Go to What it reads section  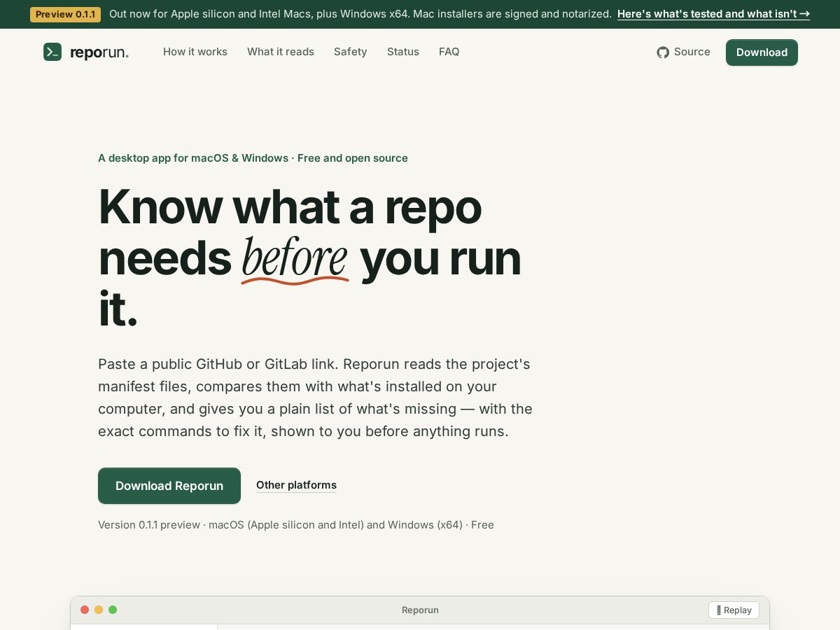(x=281, y=52)
